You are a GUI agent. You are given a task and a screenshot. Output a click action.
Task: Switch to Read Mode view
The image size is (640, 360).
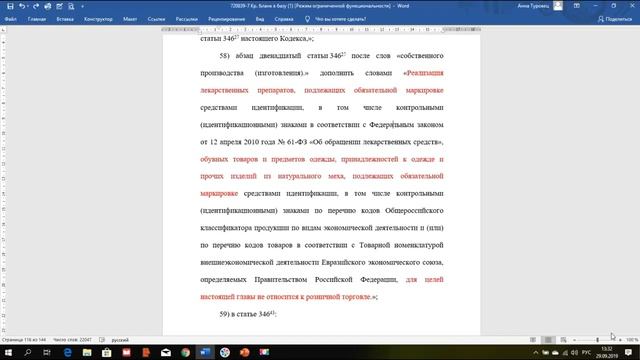tap(533, 340)
